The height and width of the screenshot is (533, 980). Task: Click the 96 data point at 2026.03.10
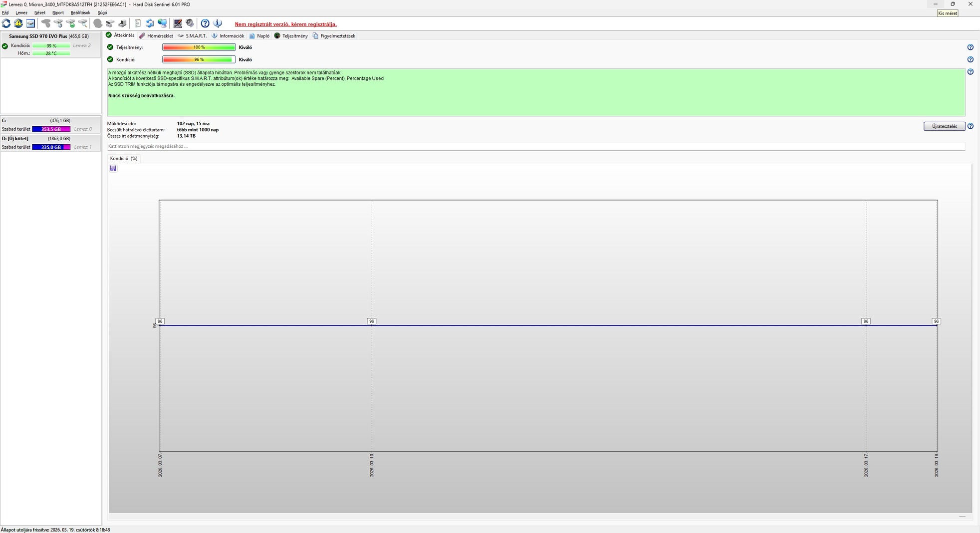click(371, 321)
